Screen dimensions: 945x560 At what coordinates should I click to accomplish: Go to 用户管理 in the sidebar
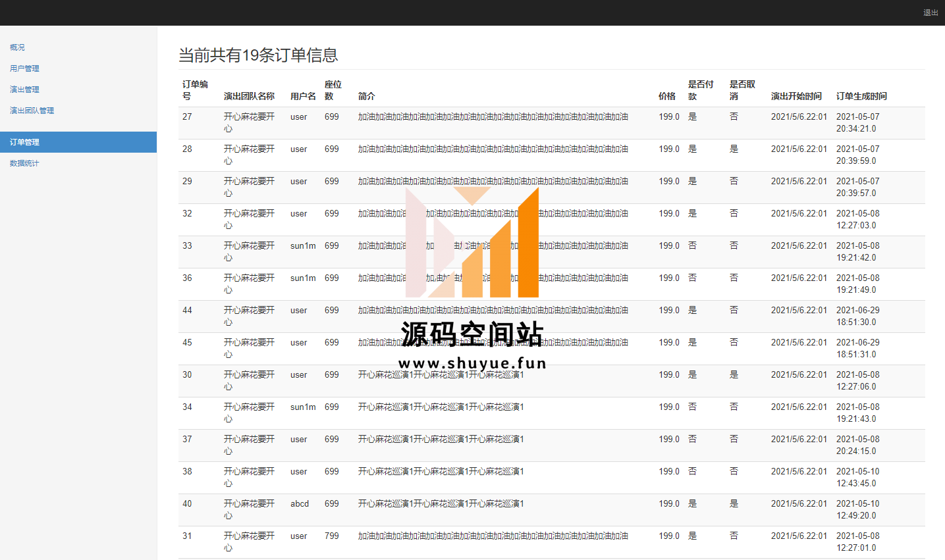pyautogui.click(x=24, y=68)
